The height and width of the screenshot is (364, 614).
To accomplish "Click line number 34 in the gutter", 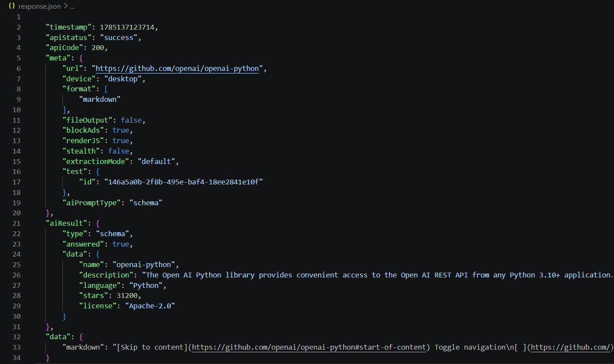I will coord(17,357).
